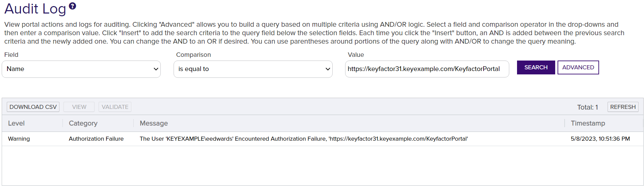Click the Audit Log page heading
Image resolution: width=644 pixels, height=186 pixels.
pos(35,9)
